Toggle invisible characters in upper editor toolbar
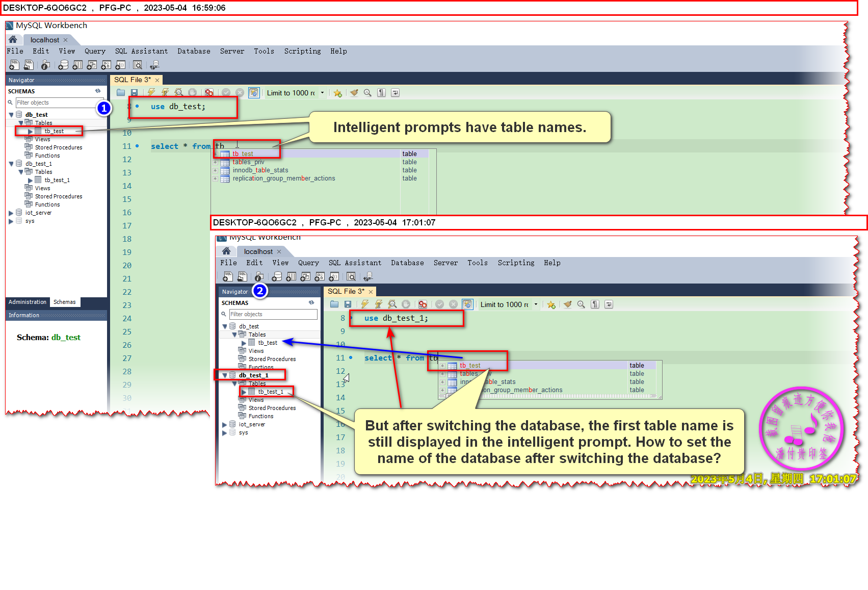The height and width of the screenshot is (590, 868). coord(381,93)
